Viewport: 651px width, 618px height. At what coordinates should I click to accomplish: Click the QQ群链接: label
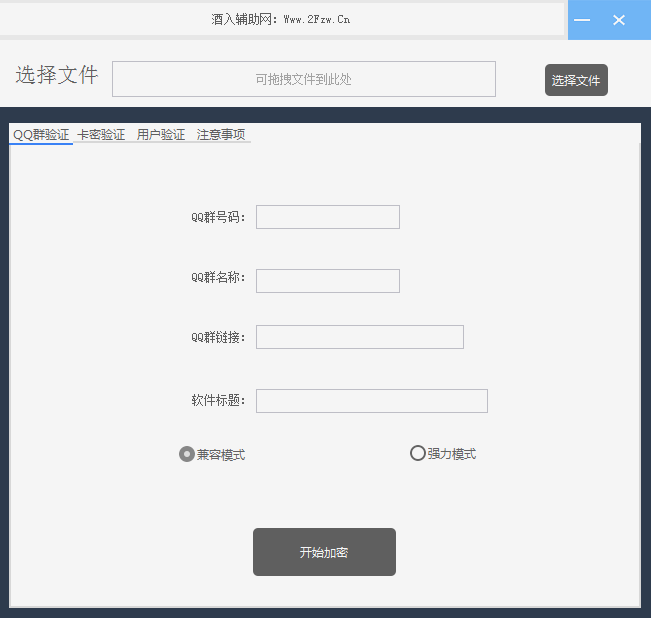point(218,337)
